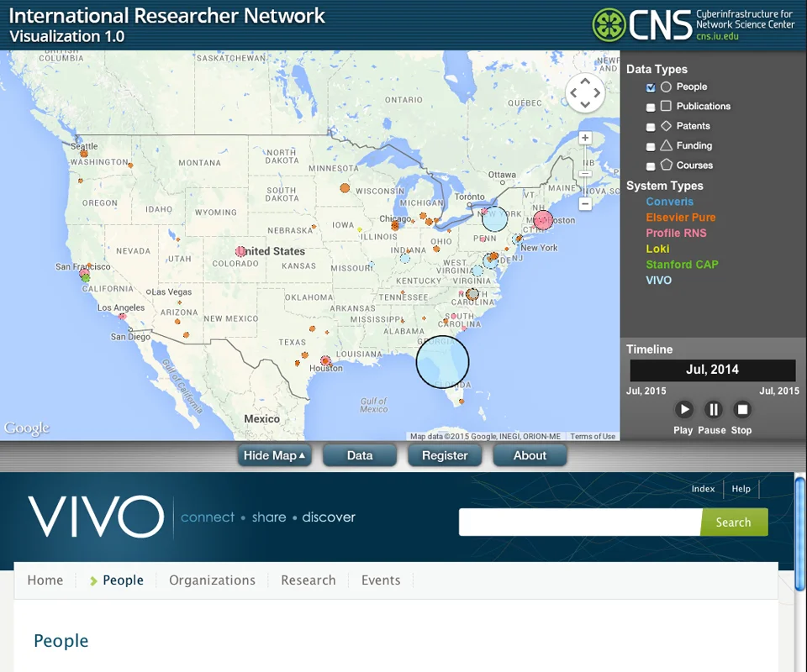This screenshot has height=672, width=807.
Task: Click the Converis system type
Action: (670, 202)
